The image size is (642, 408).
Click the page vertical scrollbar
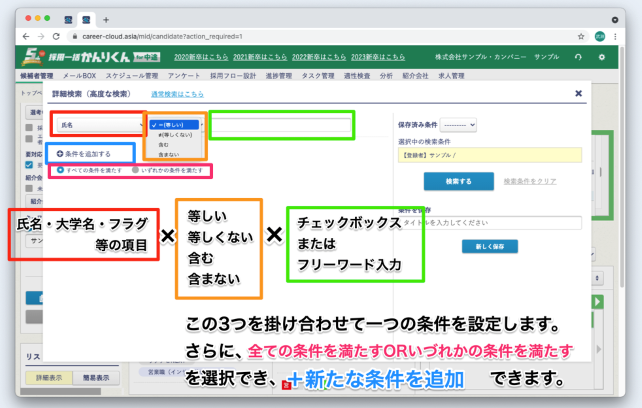pos(622,168)
